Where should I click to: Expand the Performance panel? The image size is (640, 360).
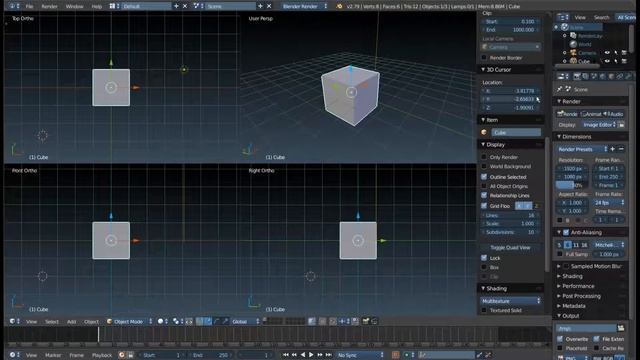[559, 286]
